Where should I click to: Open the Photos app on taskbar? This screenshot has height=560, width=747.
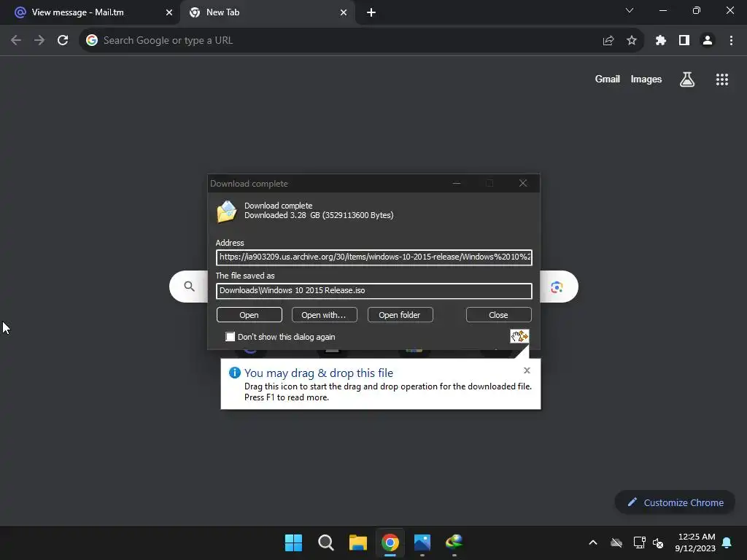tap(422, 542)
